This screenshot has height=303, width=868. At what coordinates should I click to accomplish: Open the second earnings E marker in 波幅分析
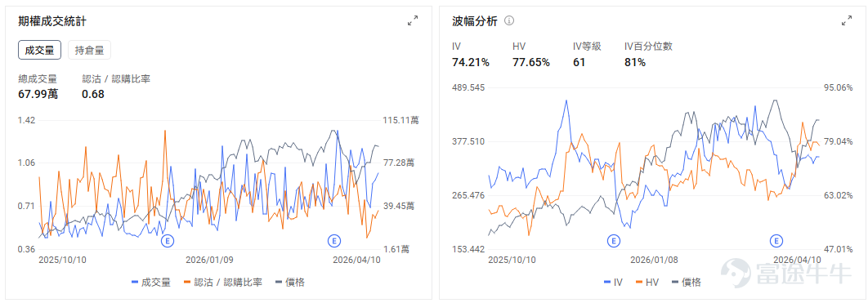coord(776,240)
